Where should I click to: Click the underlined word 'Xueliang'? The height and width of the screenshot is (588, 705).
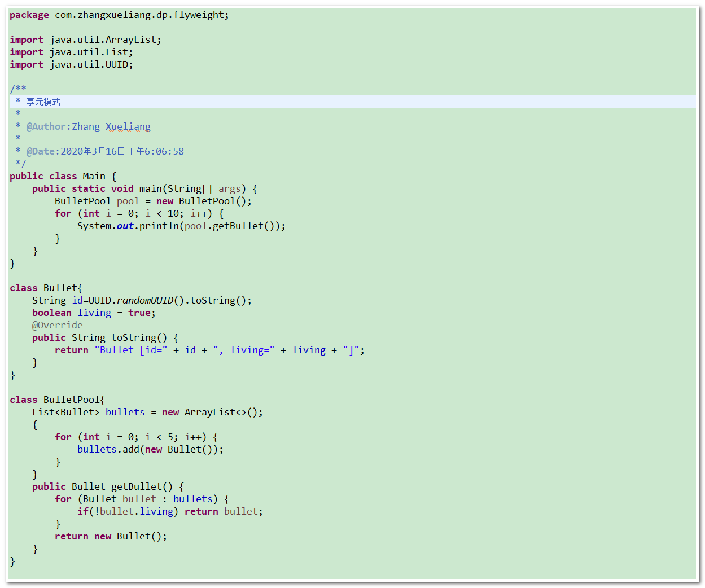(x=128, y=127)
